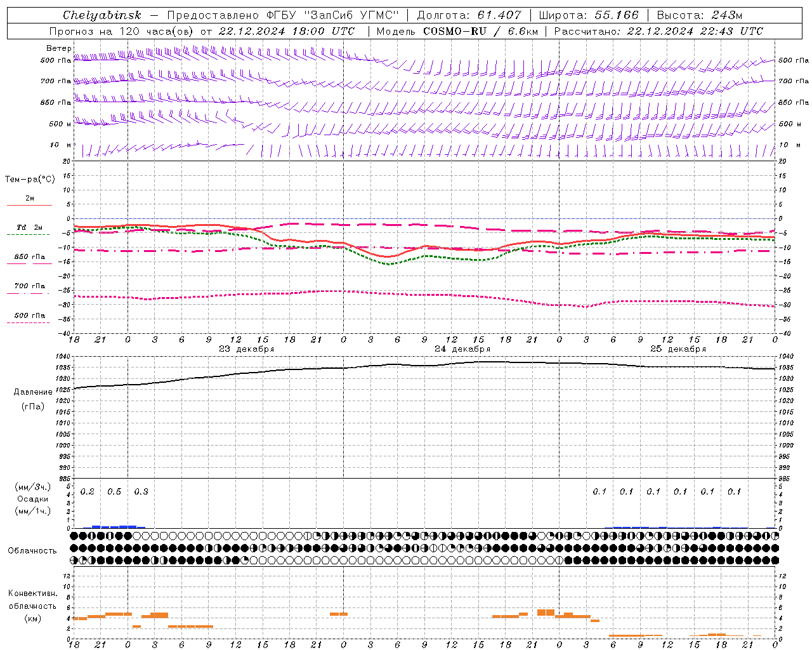Click the 'Тем-ра(°C)' axis label
812x650 pixels.
pyautogui.click(x=30, y=180)
